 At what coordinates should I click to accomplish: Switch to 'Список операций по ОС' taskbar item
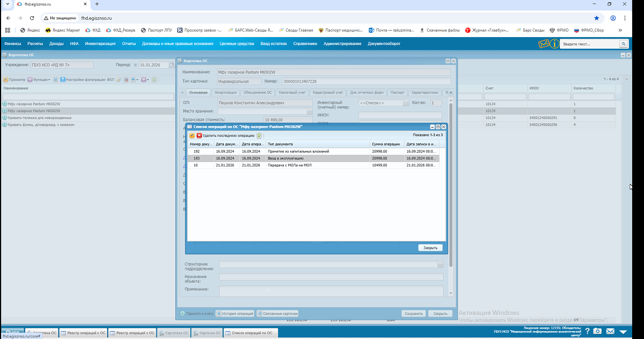pyautogui.click(x=251, y=333)
